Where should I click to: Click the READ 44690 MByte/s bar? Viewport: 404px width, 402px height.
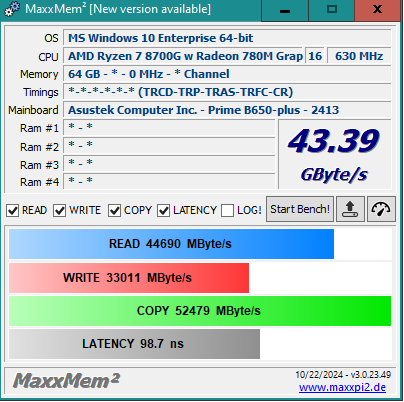[171, 244]
